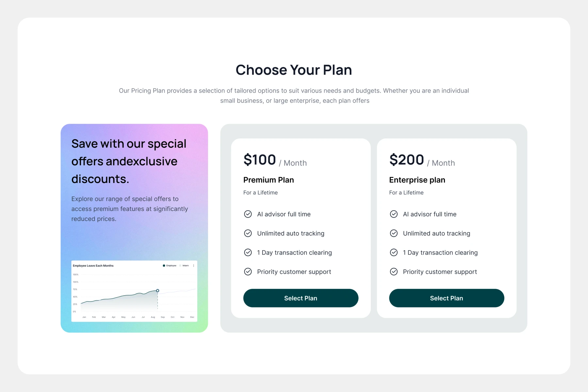Viewport: 588px width, 392px height.
Task: Click Premium Plan's AI advisor check icon
Action: click(248, 214)
